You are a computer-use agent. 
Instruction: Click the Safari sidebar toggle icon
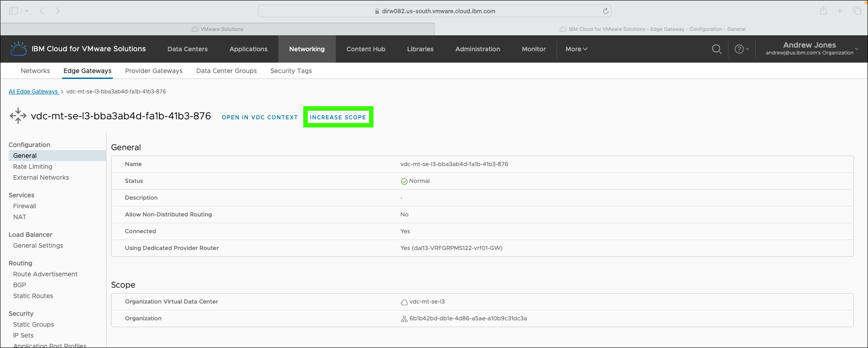[14, 11]
